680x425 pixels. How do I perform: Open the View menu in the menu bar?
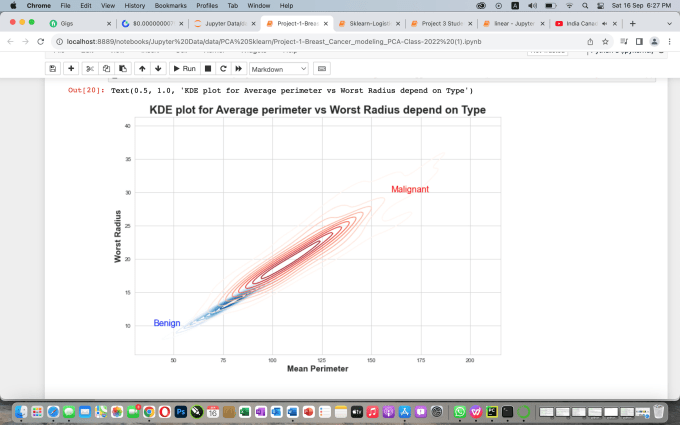(108, 6)
